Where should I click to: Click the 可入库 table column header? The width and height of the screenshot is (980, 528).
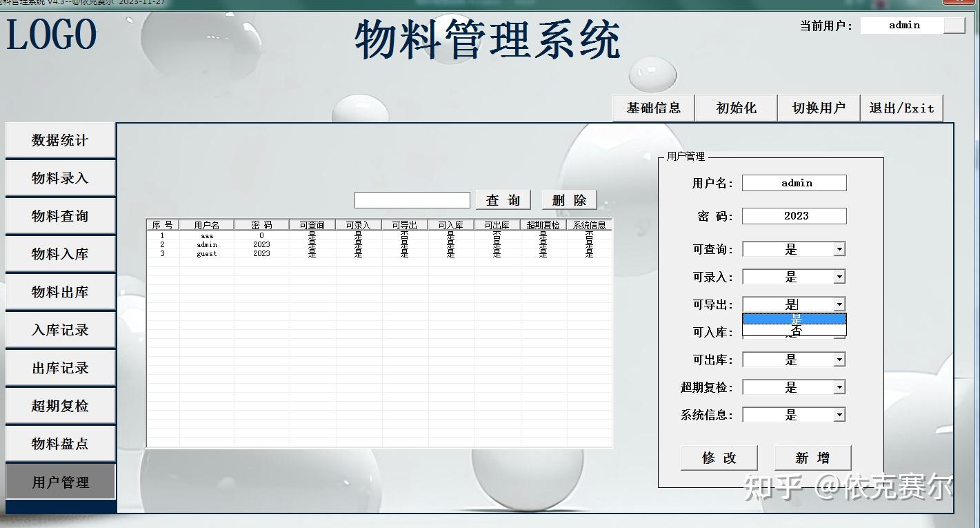tap(451, 225)
